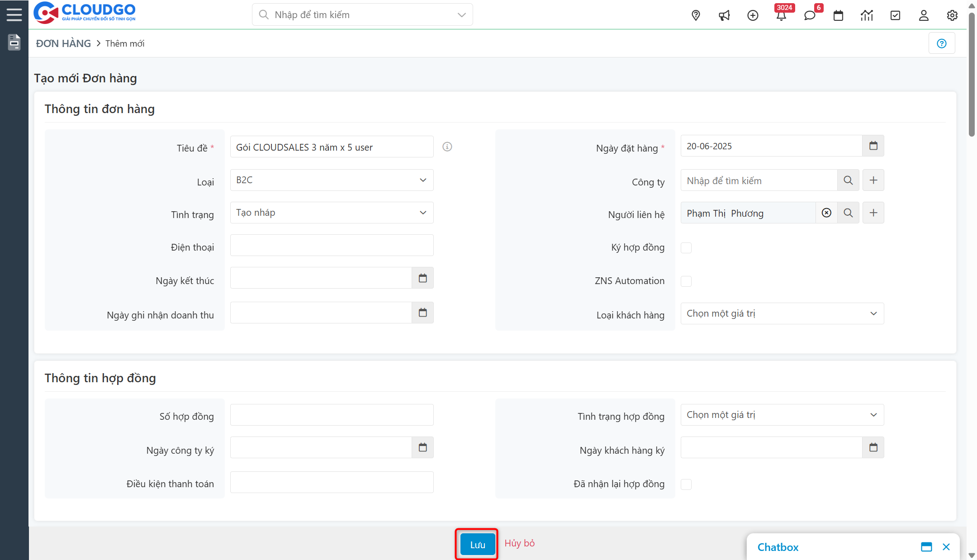Tick the Ký hợp đồng checkbox
This screenshot has width=977, height=560.
(686, 247)
